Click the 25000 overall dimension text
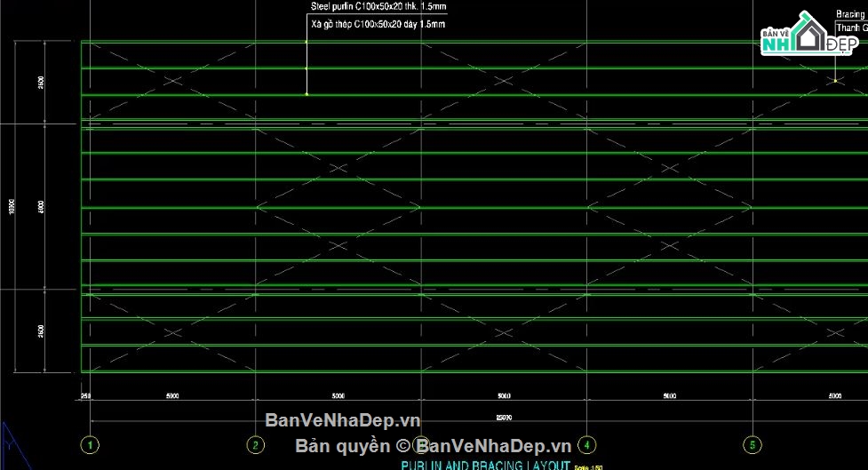Viewport: 868px width, 470px height. click(504, 417)
